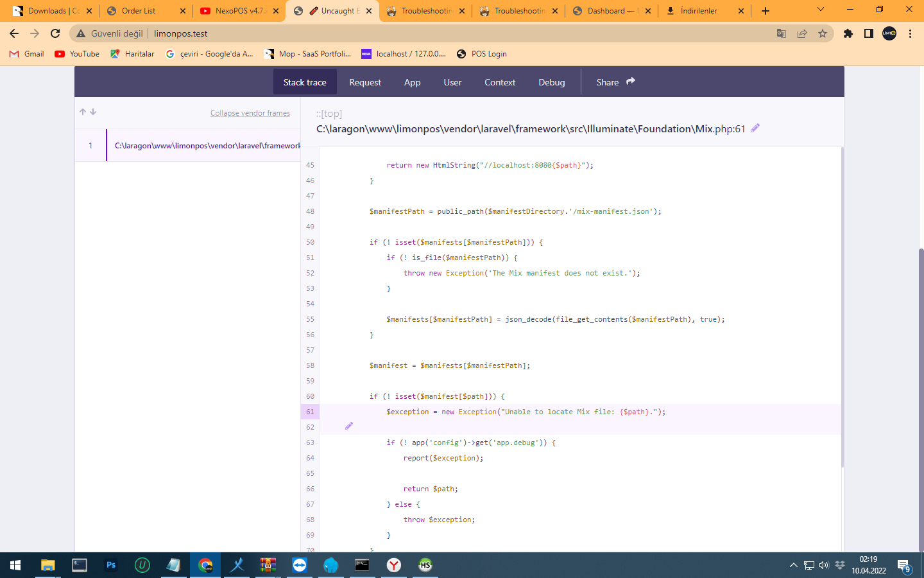Expand the hidden icons tray chevron
Viewport: 924px width, 578px height.
click(793, 565)
